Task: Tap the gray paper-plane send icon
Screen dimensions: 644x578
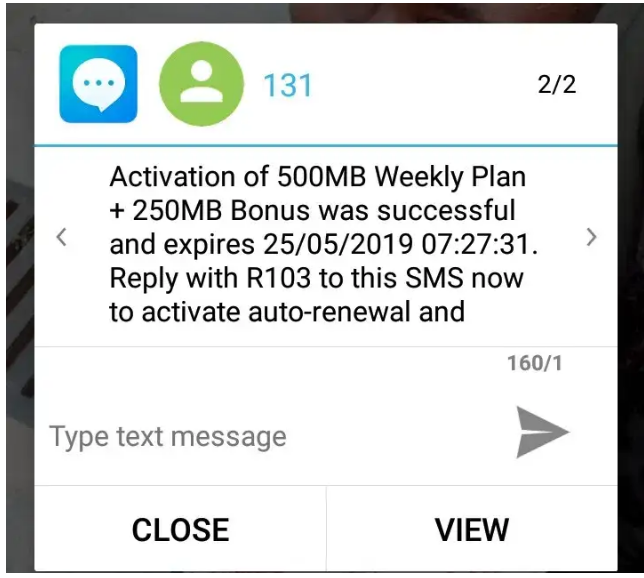Action: [542, 432]
